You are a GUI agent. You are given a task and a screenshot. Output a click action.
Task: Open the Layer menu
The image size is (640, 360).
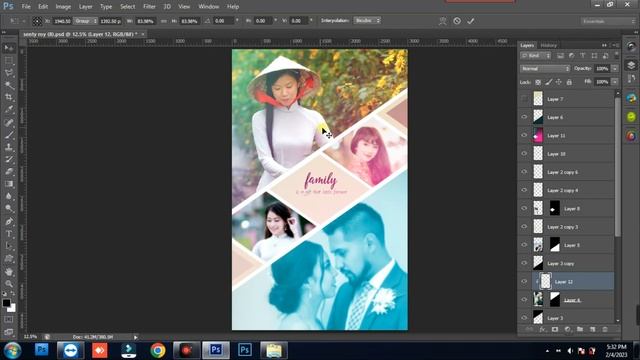coord(85,7)
